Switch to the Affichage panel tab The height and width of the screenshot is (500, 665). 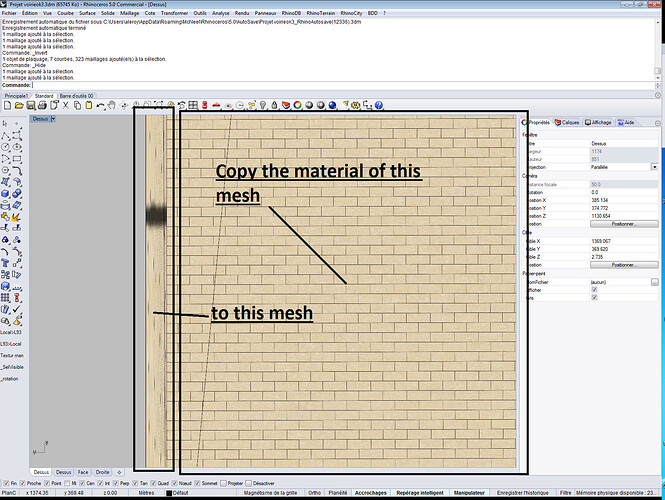598,123
